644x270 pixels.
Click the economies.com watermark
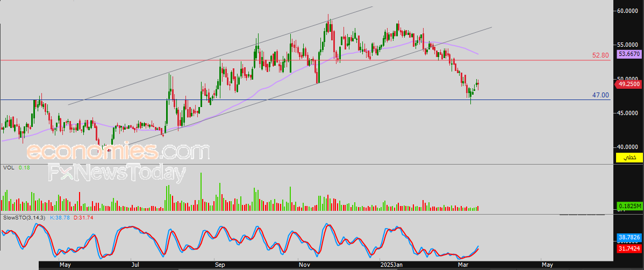tap(118, 152)
